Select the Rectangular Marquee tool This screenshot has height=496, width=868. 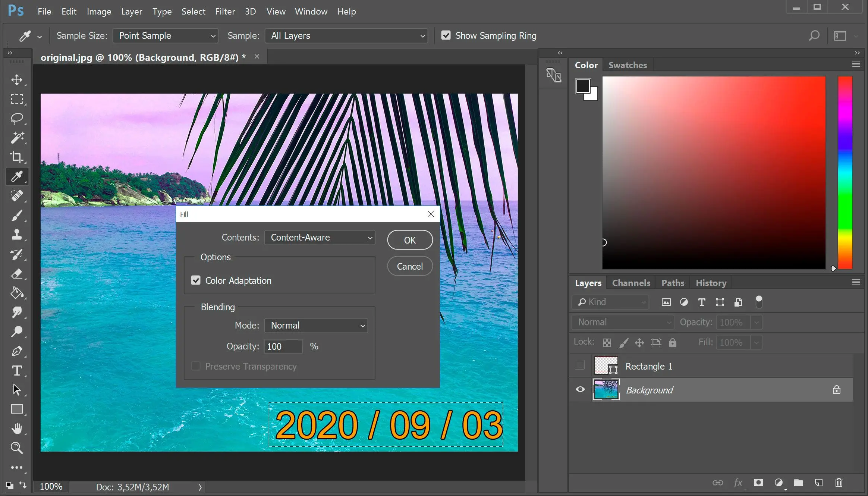(17, 98)
